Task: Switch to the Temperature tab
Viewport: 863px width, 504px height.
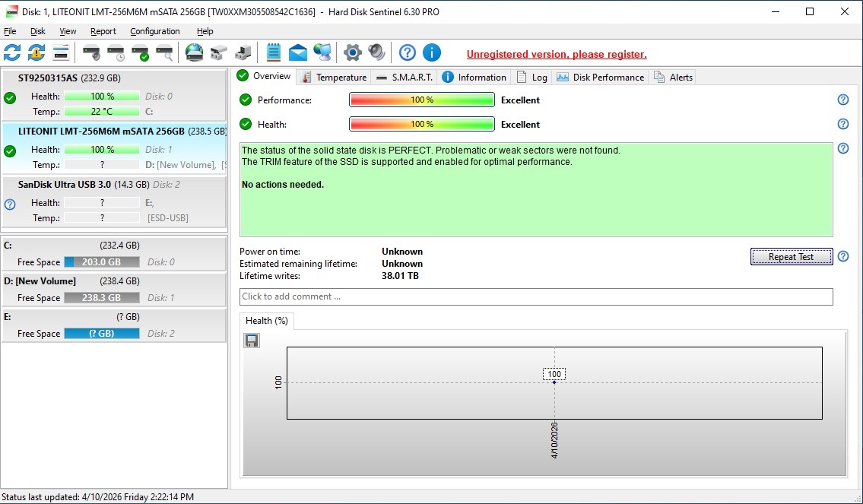Action: (x=334, y=77)
